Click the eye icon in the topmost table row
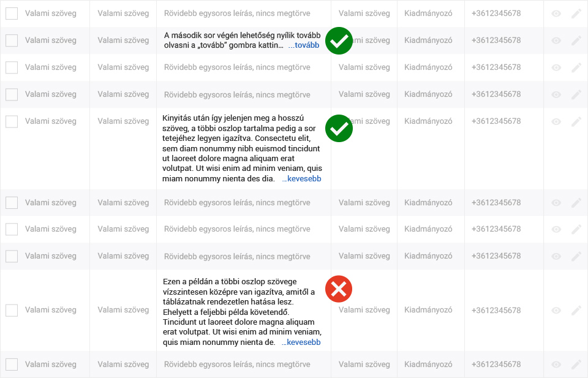This screenshot has height=378, width=588. coord(556,13)
